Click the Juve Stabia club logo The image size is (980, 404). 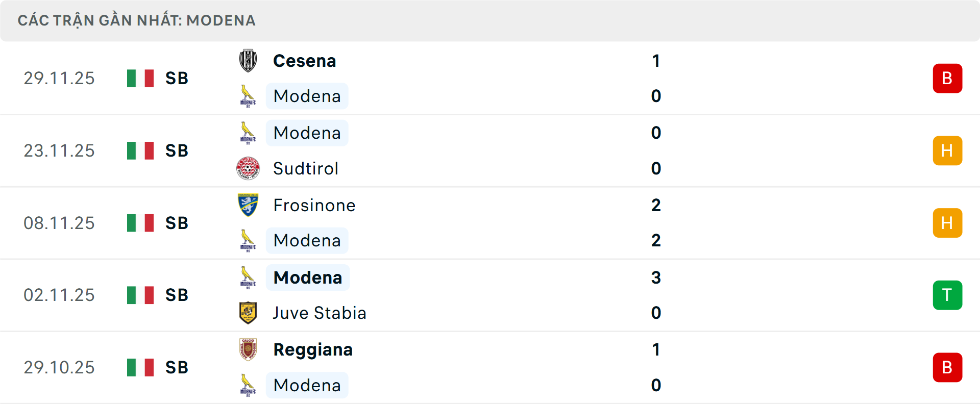tap(248, 313)
